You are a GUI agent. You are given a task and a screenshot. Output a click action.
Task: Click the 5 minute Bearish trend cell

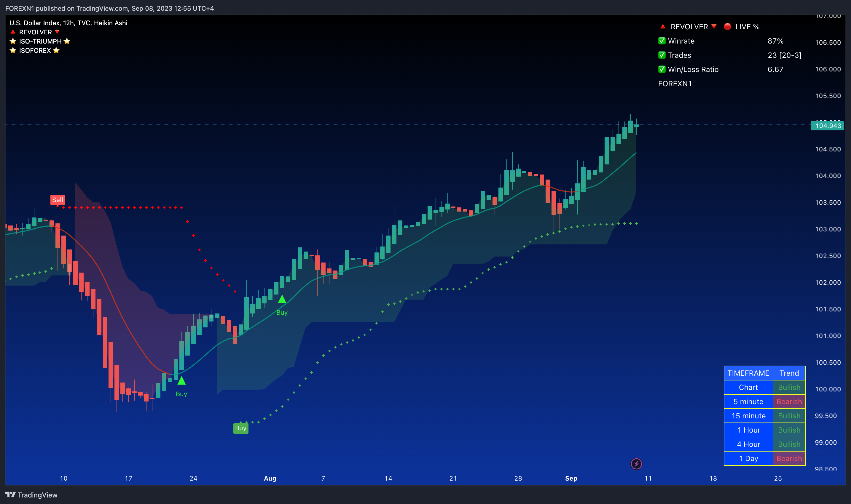[789, 401]
